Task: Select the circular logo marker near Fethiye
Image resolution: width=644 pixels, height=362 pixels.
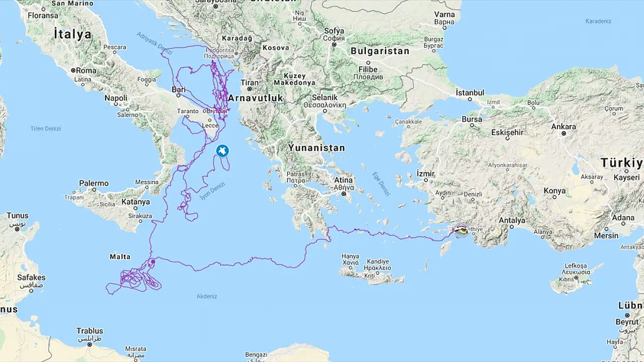Action: point(461,230)
